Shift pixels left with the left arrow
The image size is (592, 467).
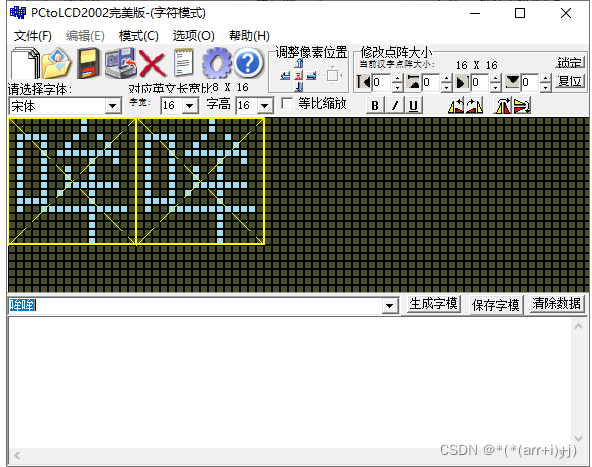pos(285,76)
